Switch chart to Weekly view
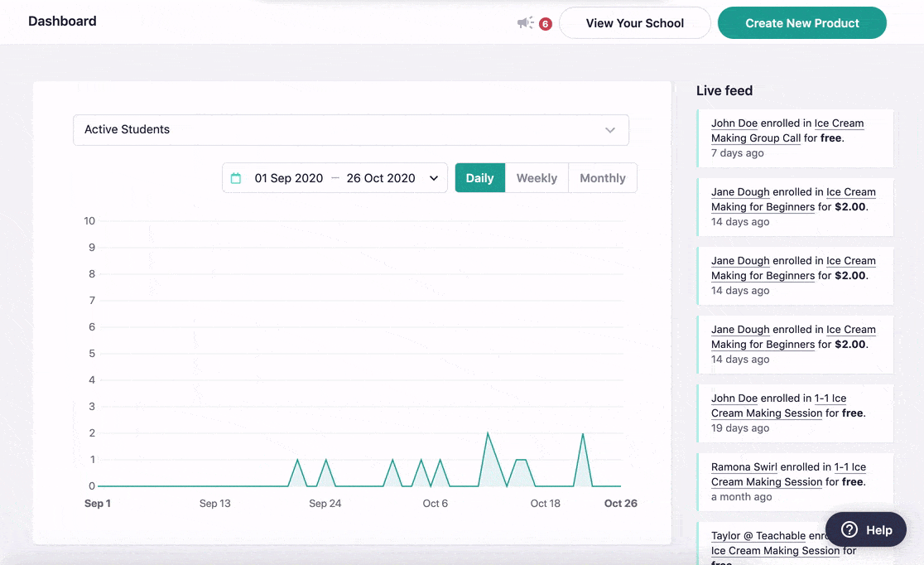The height and width of the screenshot is (565, 924). [537, 178]
